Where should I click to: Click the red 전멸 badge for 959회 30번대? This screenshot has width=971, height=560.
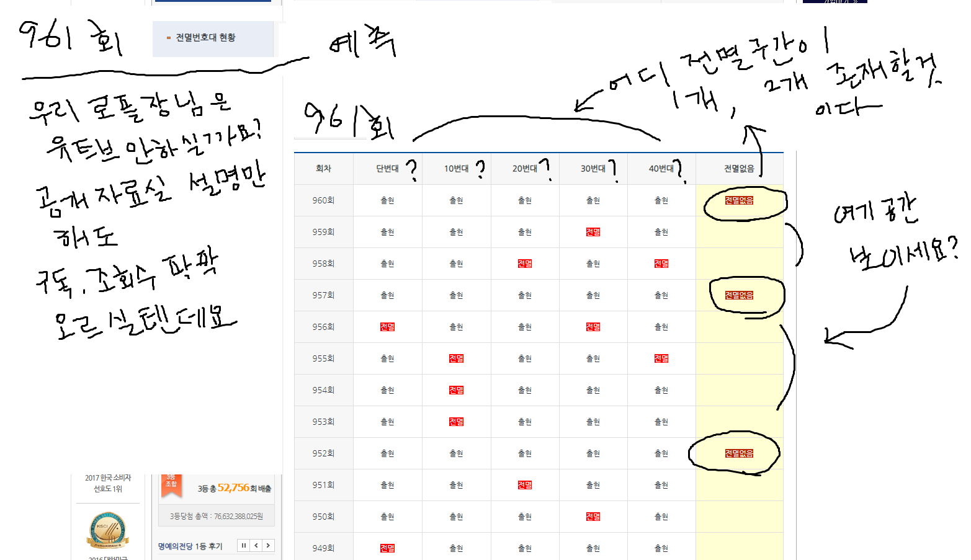593,232
